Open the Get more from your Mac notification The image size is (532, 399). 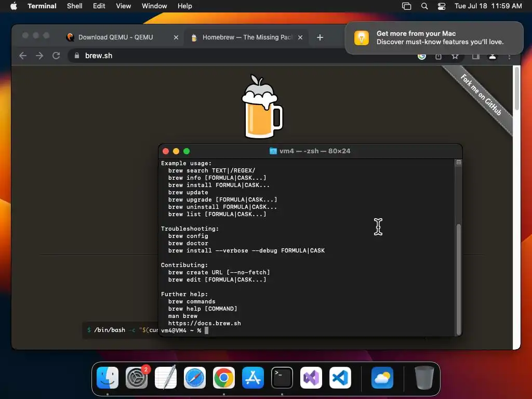434,37
